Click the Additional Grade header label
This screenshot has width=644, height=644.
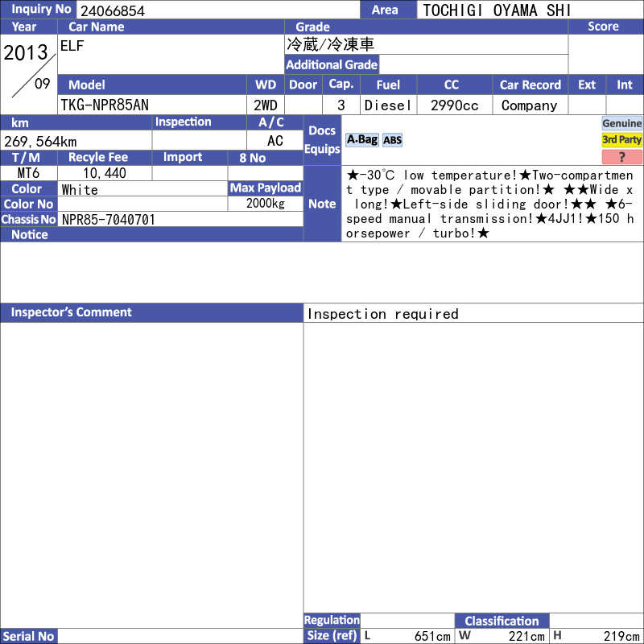[332, 64]
